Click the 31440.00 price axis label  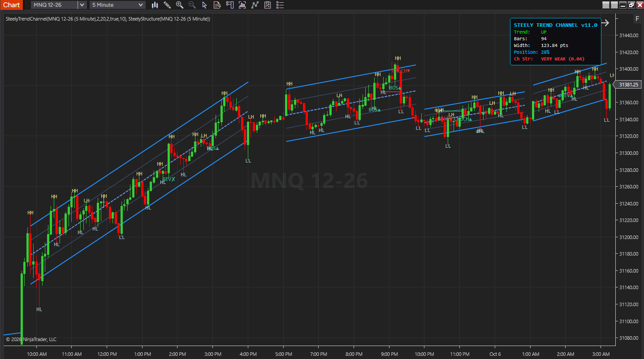[629, 35]
